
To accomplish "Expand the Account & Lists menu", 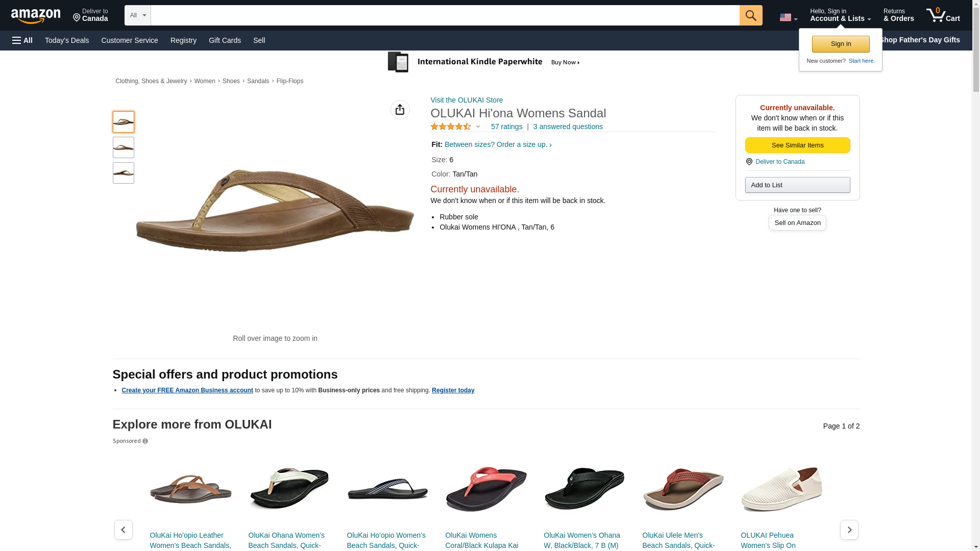I will click(840, 15).
